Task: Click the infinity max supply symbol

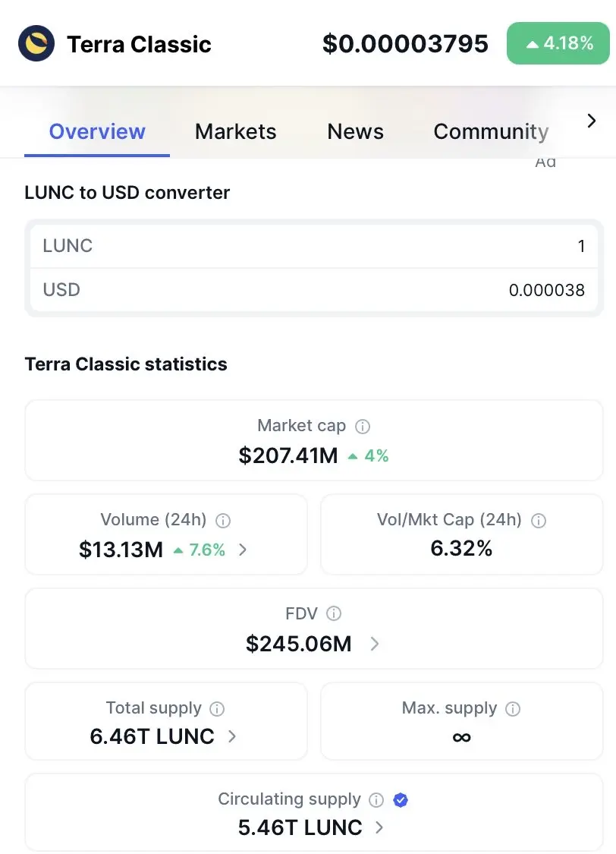Action: tap(461, 737)
